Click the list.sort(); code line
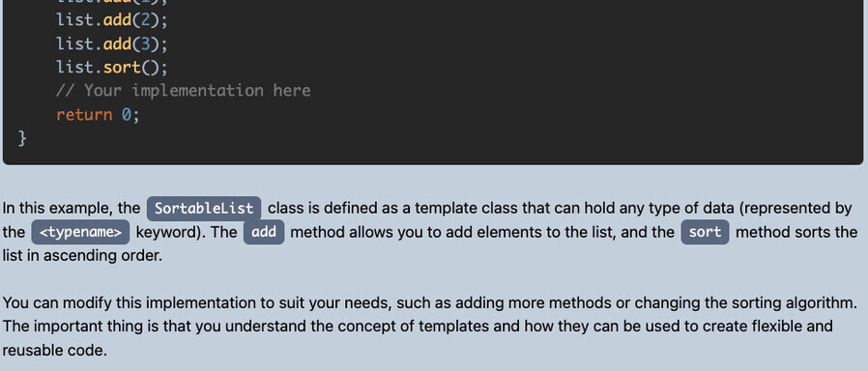Viewport: 868px width, 371px height. [111, 68]
